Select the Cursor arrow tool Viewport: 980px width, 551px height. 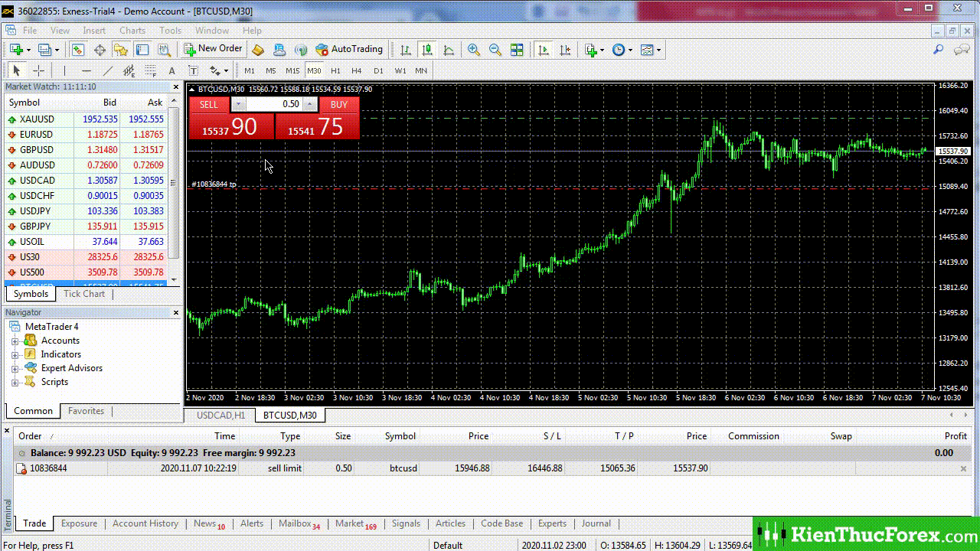point(16,70)
